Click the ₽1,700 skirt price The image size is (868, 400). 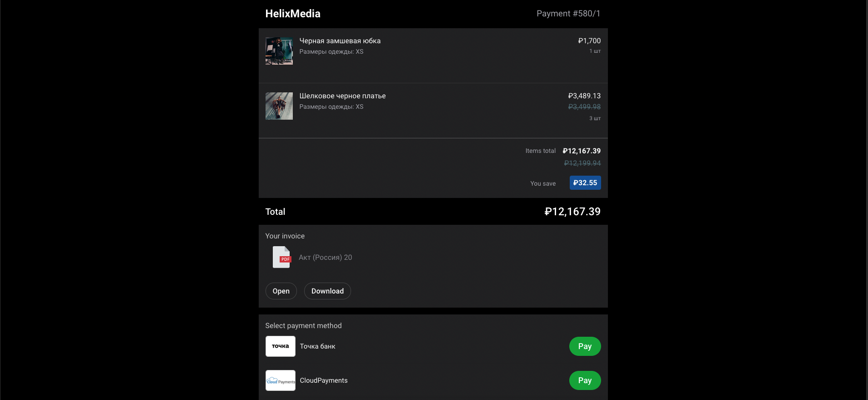(589, 41)
